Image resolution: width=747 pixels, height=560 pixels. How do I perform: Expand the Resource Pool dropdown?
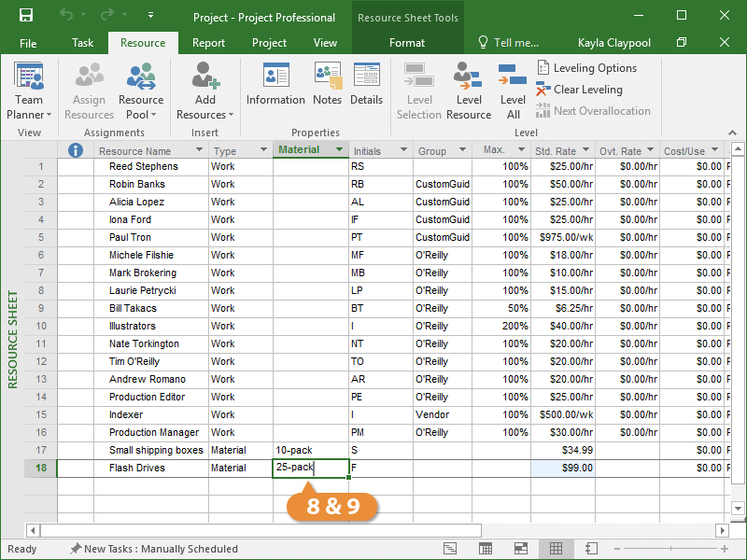(141, 115)
